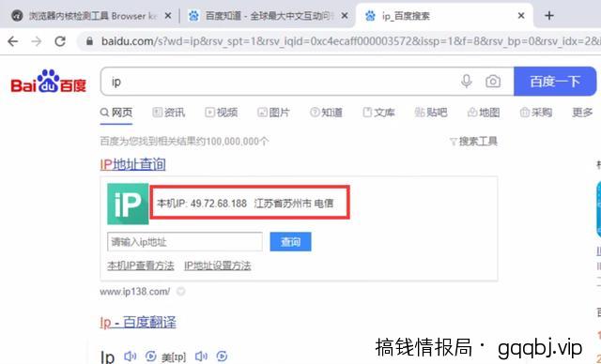Expand the 更多 categories menu
This screenshot has height=364, width=601.
pos(582,113)
